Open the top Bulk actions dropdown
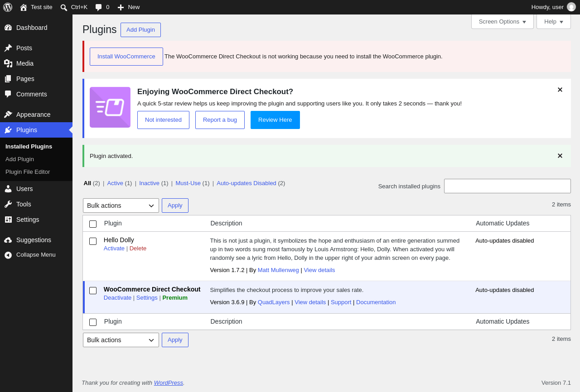Screen dimensions: 580x392 point(121,206)
